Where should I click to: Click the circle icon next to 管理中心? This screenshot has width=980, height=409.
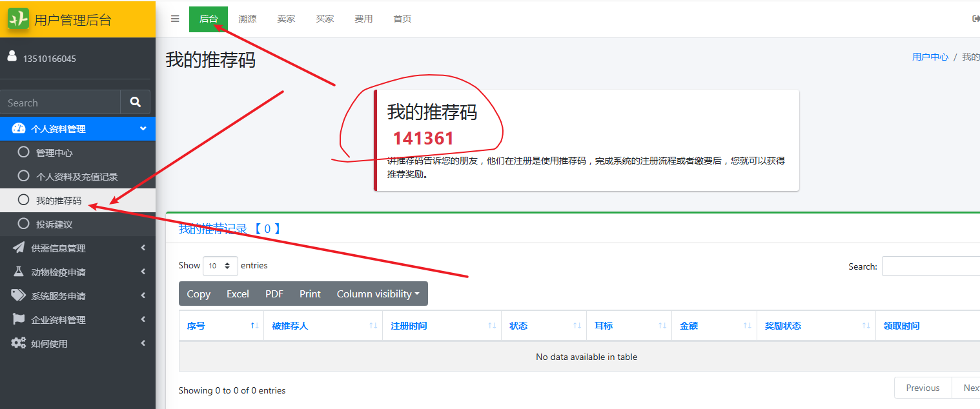point(24,152)
